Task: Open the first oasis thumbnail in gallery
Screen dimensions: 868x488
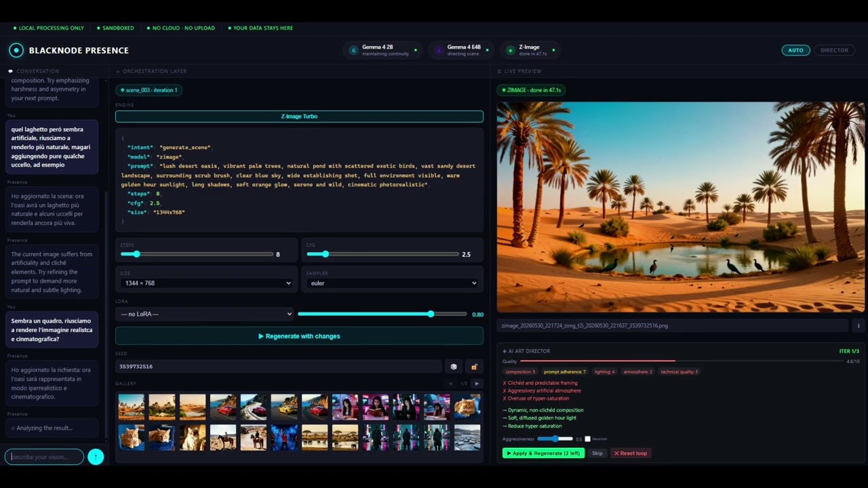Action: click(132, 407)
